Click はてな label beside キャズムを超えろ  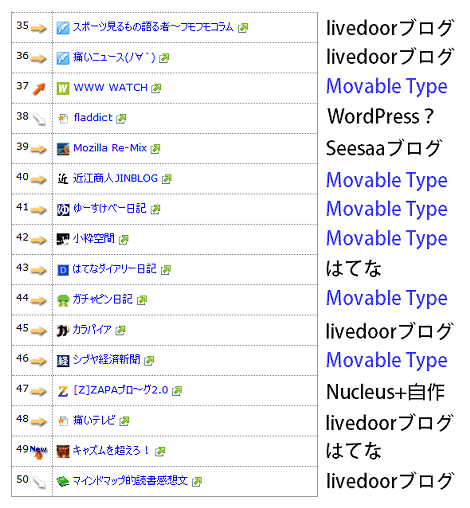coord(354,451)
